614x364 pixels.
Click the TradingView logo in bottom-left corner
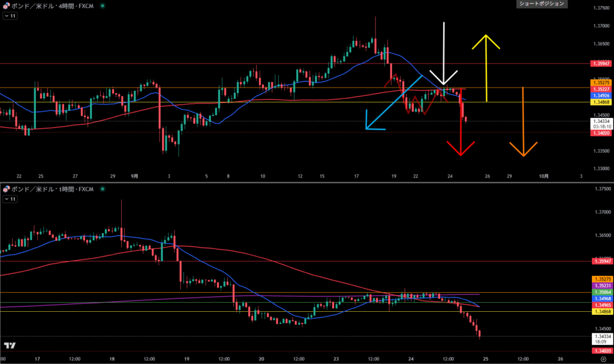pos(9,346)
